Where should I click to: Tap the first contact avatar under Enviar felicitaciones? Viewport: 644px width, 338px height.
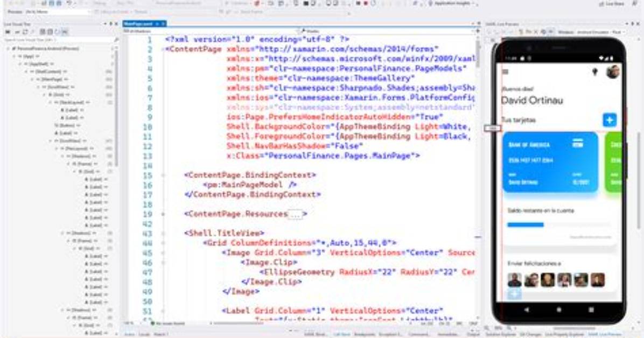tap(514, 280)
